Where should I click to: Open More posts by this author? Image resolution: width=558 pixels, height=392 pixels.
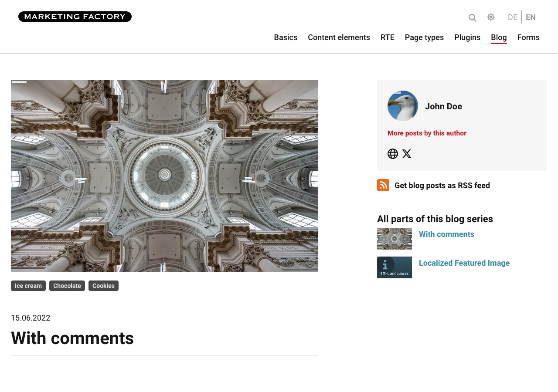[x=427, y=133]
